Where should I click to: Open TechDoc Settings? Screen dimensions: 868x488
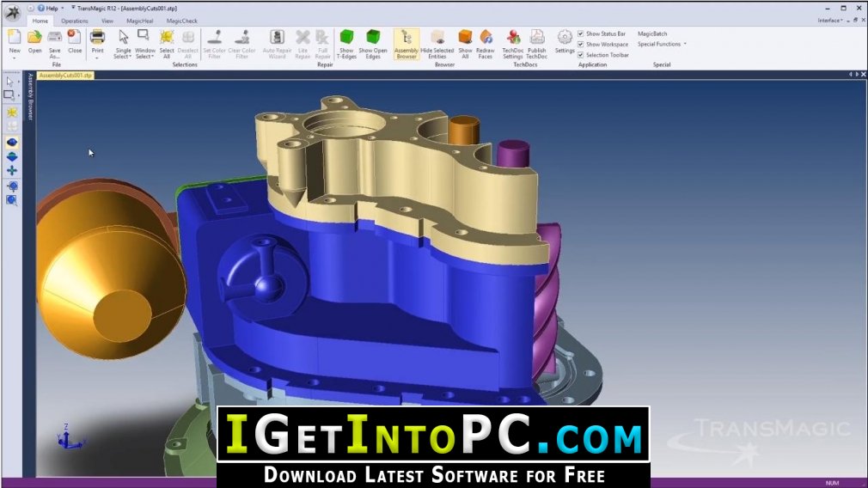pos(512,45)
